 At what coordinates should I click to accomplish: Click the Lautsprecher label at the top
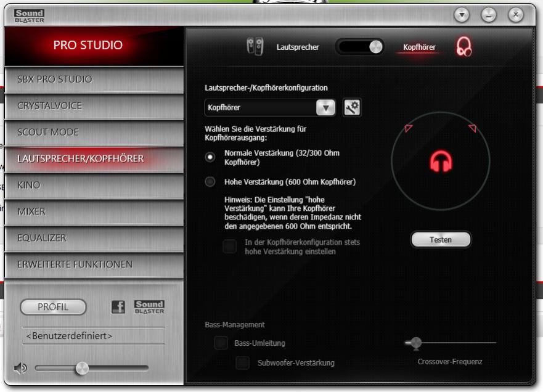pyautogui.click(x=298, y=47)
